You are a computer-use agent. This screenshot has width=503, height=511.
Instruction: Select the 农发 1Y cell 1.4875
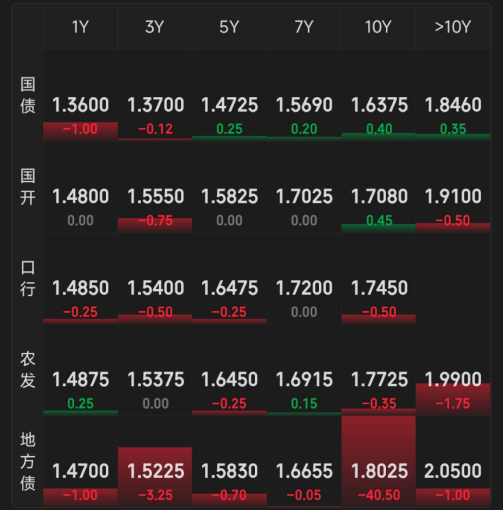(80, 370)
